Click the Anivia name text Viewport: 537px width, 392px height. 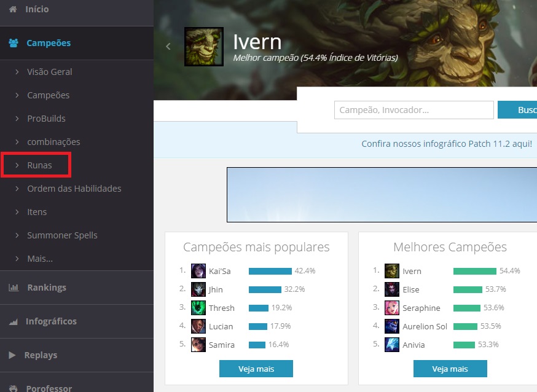414,345
